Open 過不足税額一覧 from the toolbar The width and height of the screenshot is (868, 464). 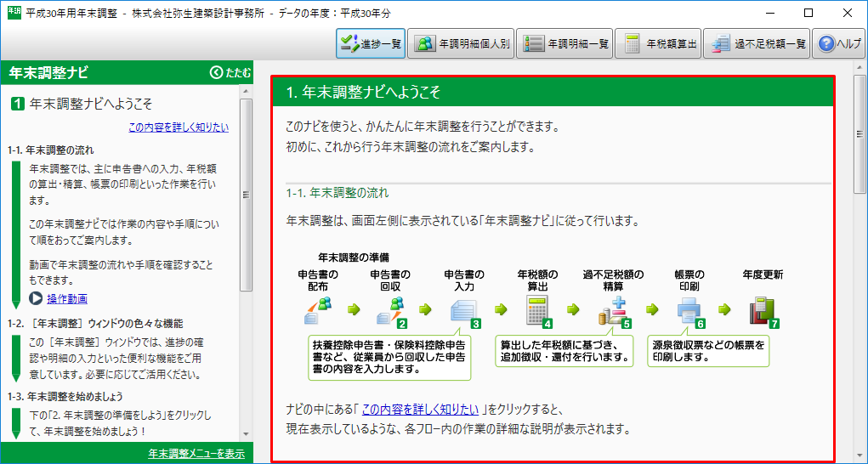[x=757, y=44]
